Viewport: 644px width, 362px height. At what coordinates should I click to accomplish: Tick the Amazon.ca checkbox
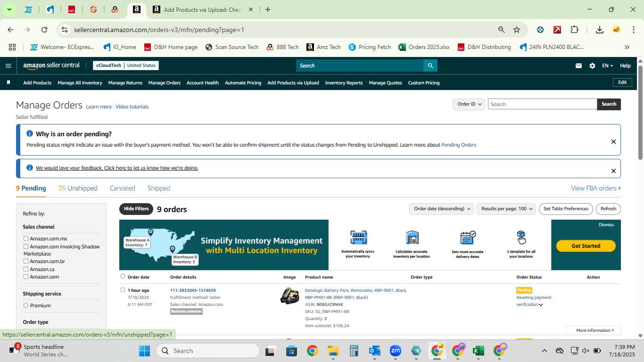pos(26,269)
